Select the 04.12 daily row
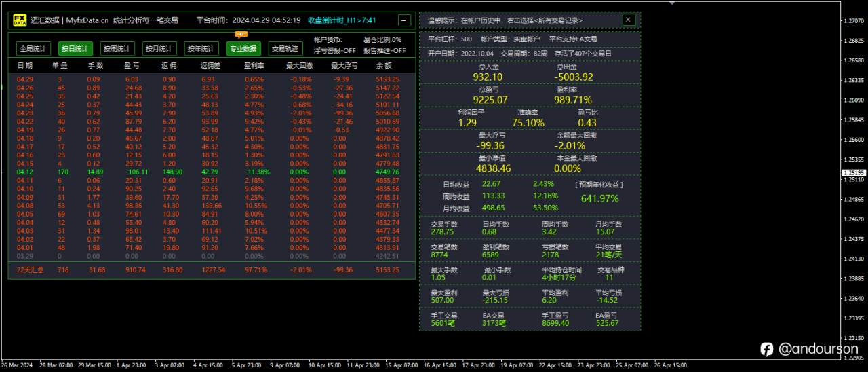The width and height of the screenshot is (868, 372). [212, 172]
